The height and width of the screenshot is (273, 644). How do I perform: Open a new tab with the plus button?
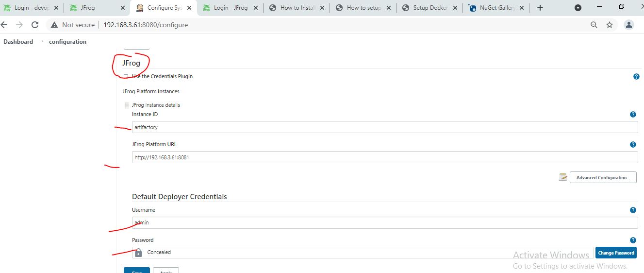pyautogui.click(x=540, y=8)
